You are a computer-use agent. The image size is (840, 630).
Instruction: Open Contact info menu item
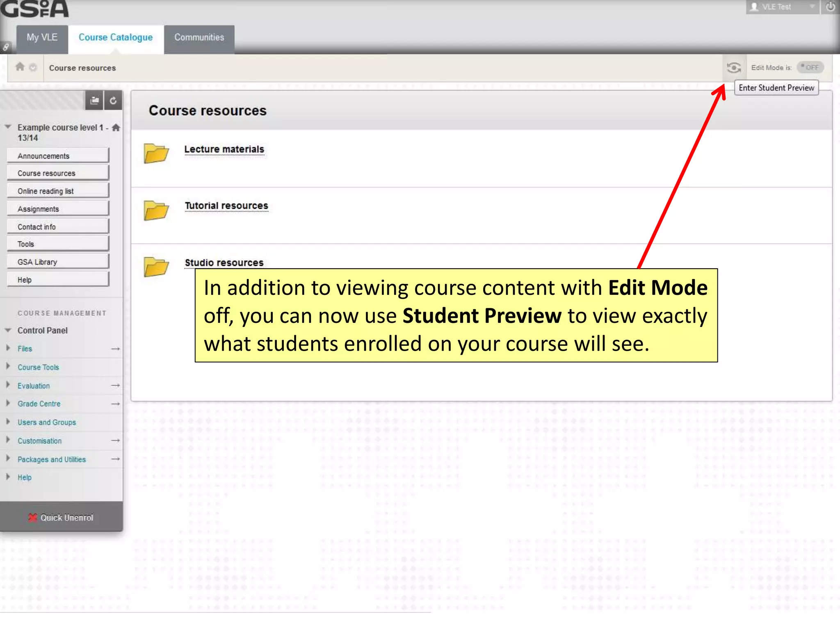pos(58,227)
